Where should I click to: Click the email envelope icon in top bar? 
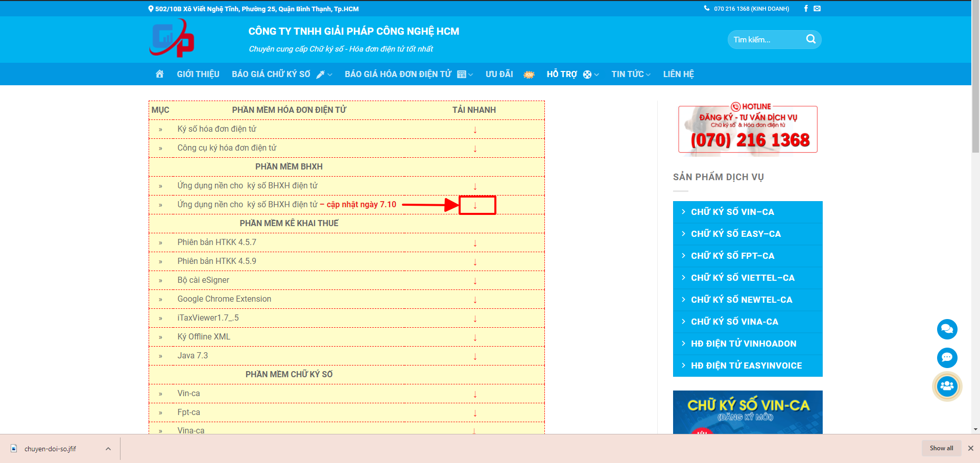817,9
